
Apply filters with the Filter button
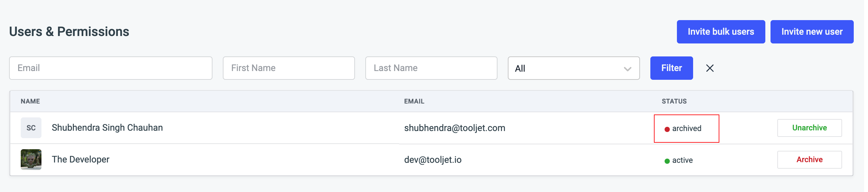[x=671, y=68]
